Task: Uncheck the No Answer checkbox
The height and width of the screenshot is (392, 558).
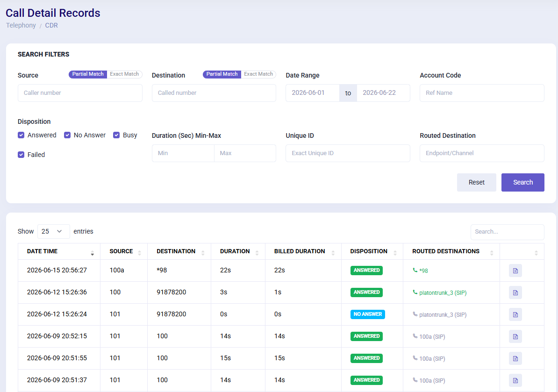Action: pos(67,135)
